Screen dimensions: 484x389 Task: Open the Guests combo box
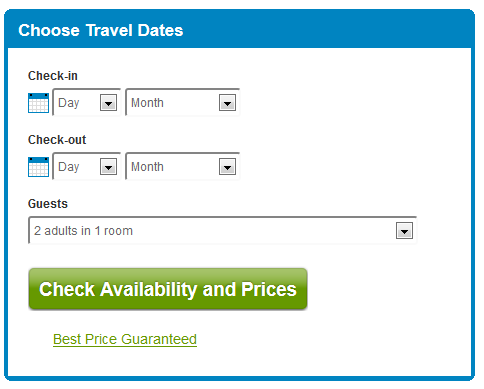[x=222, y=230]
